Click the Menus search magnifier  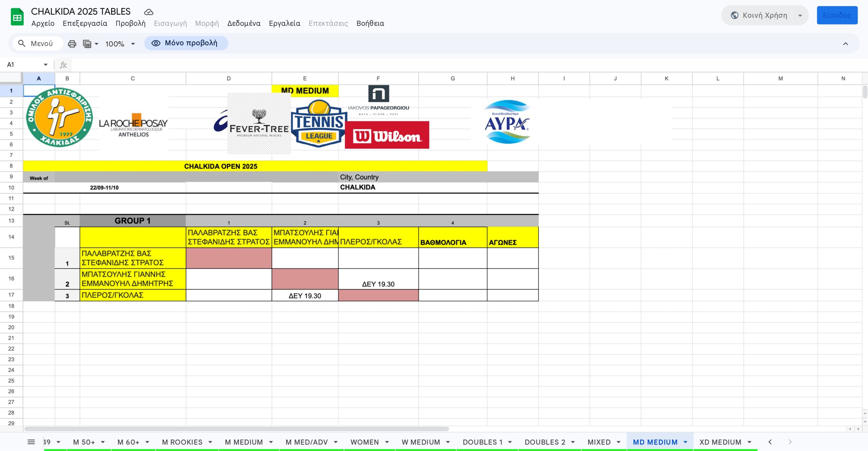tap(22, 43)
